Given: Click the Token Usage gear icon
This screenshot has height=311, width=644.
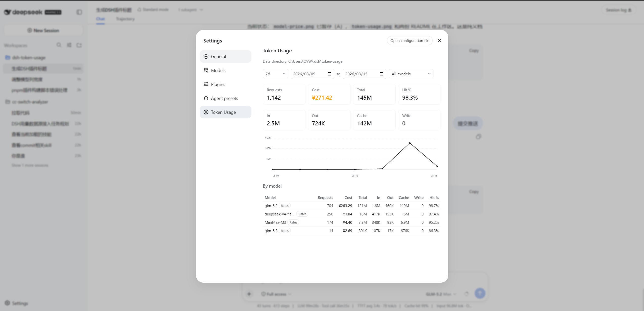Looking at the screenshot, I should pyautogui.click(x=206, y=112).
